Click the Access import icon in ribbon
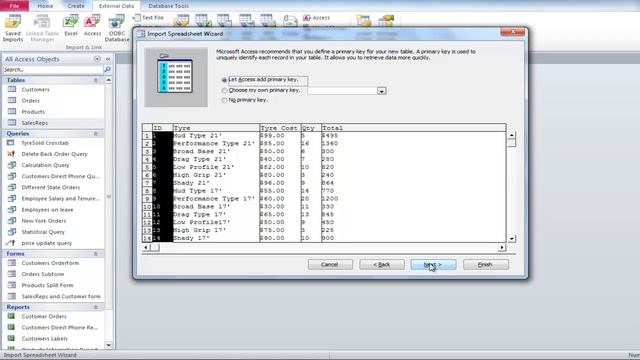640x360 pixels. point(92,25)
